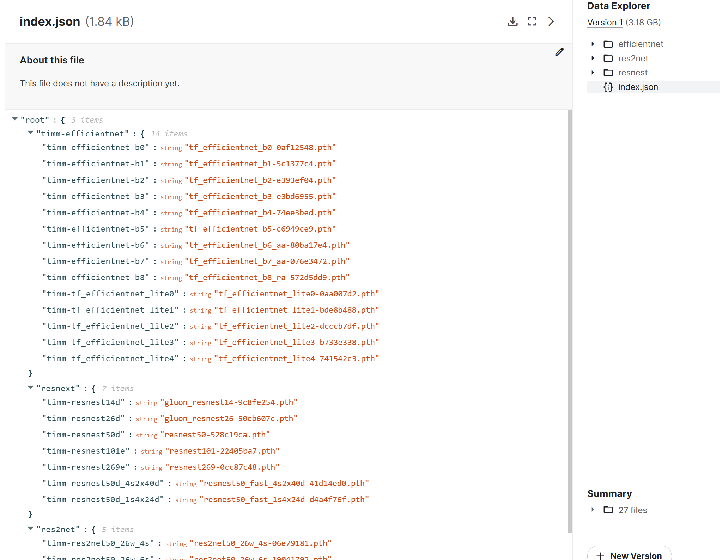Download the index.json file
728x560 pixels.
pyautogui.click(x=513, y=21)
